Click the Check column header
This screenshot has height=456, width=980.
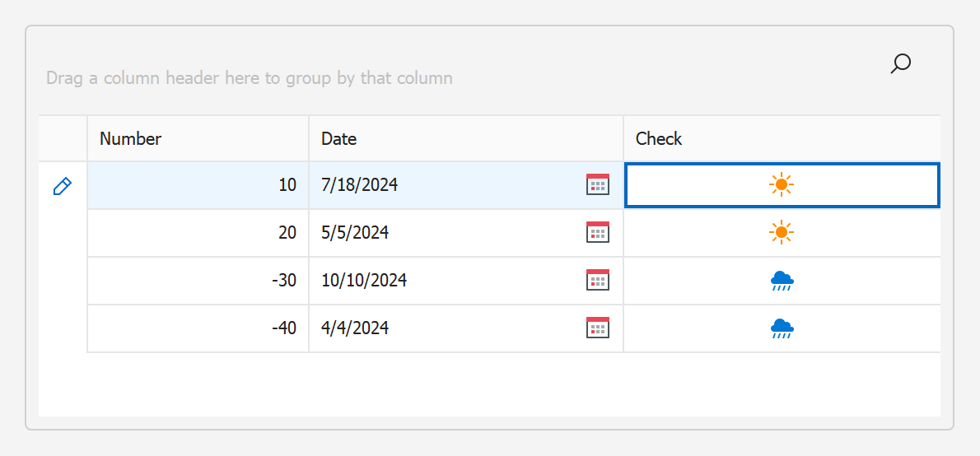coord(781,138)
